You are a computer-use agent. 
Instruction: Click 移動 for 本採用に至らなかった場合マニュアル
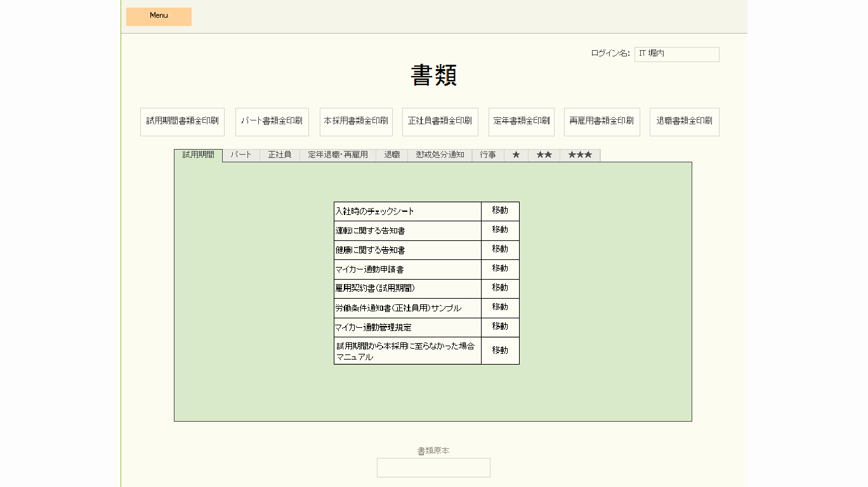tap(500, 351)
